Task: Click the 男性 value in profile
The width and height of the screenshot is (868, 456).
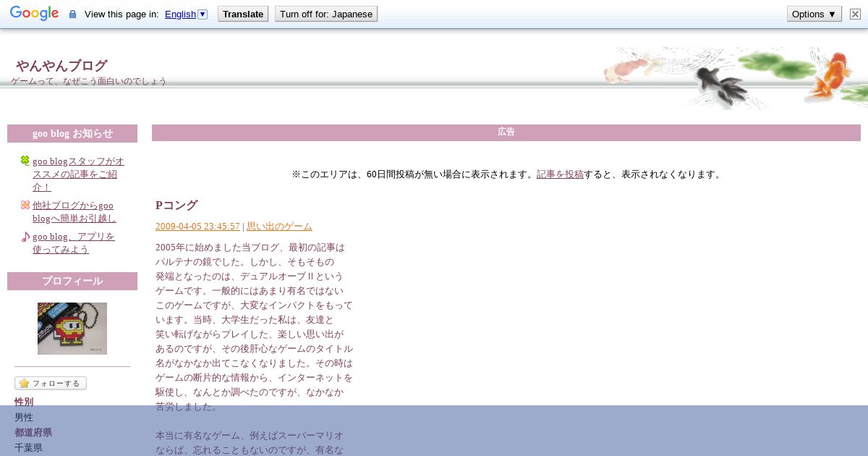Action: point(24,418)
